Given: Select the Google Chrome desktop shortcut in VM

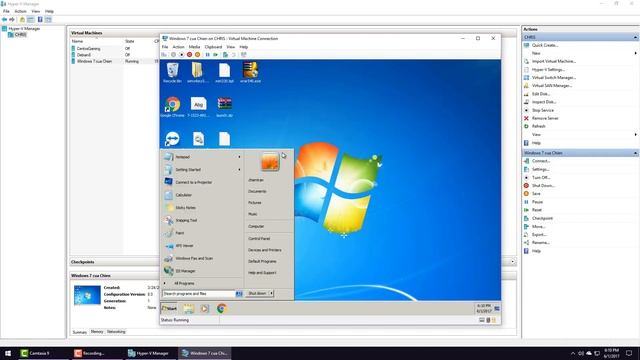Looking at the screenshot, I should click(172, 107).
